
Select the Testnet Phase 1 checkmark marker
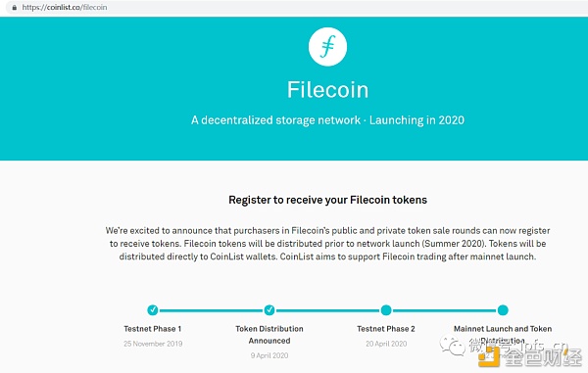153,310
